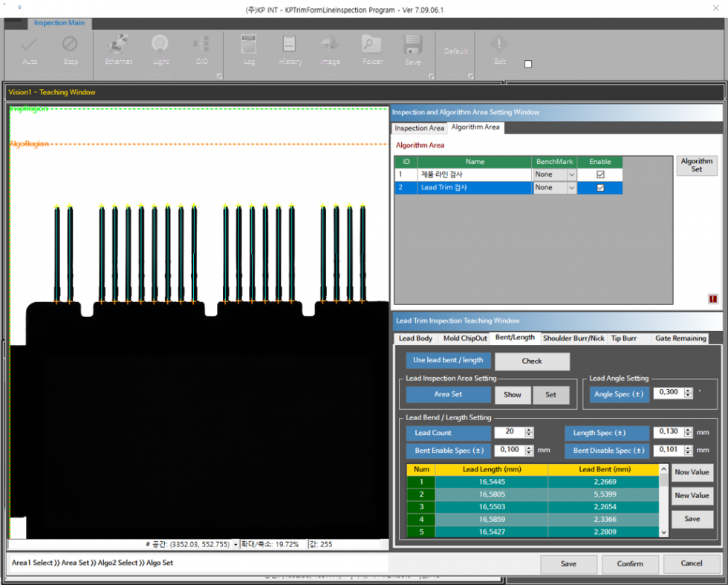Switch to the Algorithm Area tab
The image size is (728, 585).
(475, 127)
